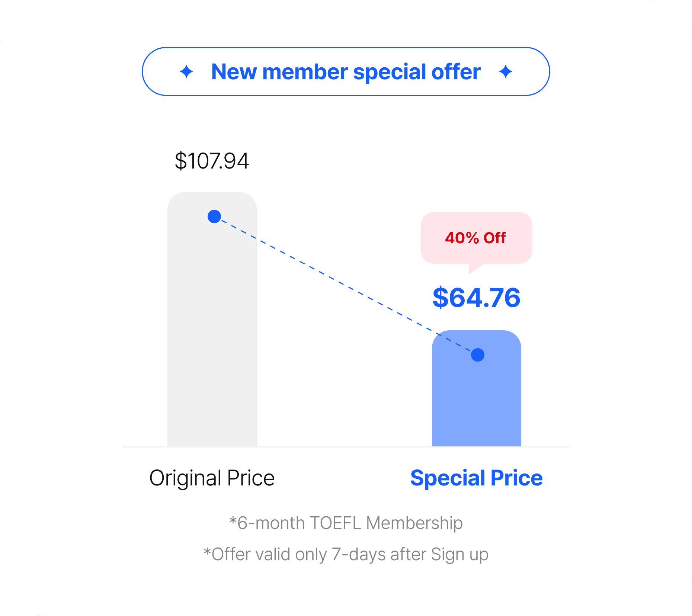Click the gray Original Price bar
Screen dimensions: 692x616
tap(212, 319)
